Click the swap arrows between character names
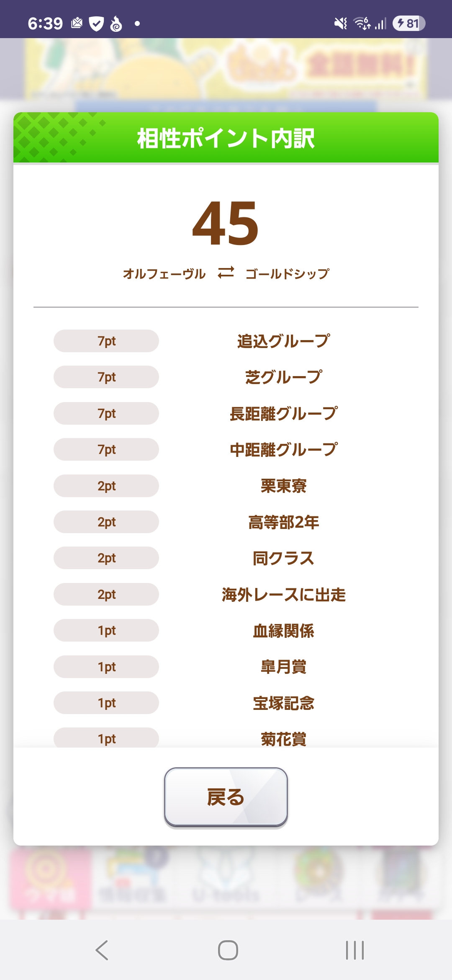 [226, 273]
